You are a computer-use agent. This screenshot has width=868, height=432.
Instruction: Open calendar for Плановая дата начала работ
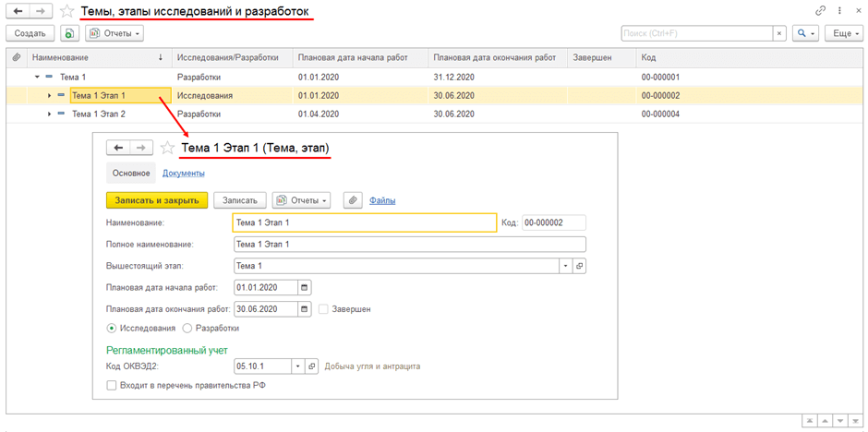tap(306, 288)
